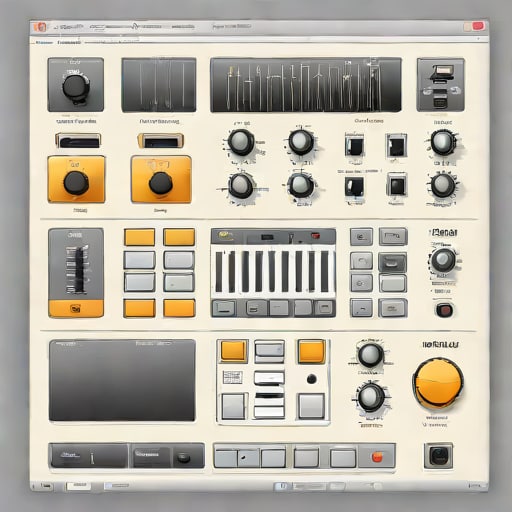Click the bottom-right orange pad of the eight-pad grid
This screenshot has height=512, width=512.
[x=179, y=308]
